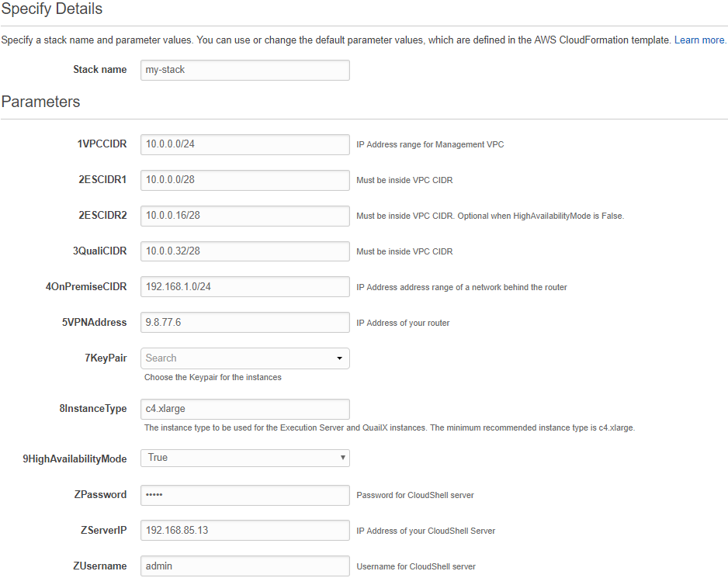Image resolution: width=728 pixels, height=578 pixels.
Task: Click the ZServerIP input box
Action: coord(245,530)
